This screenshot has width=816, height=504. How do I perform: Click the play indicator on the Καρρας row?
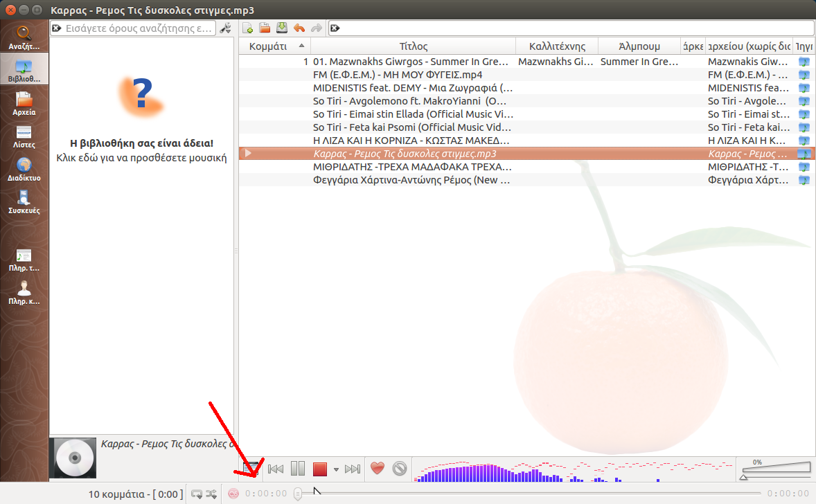tap(248, 154)
